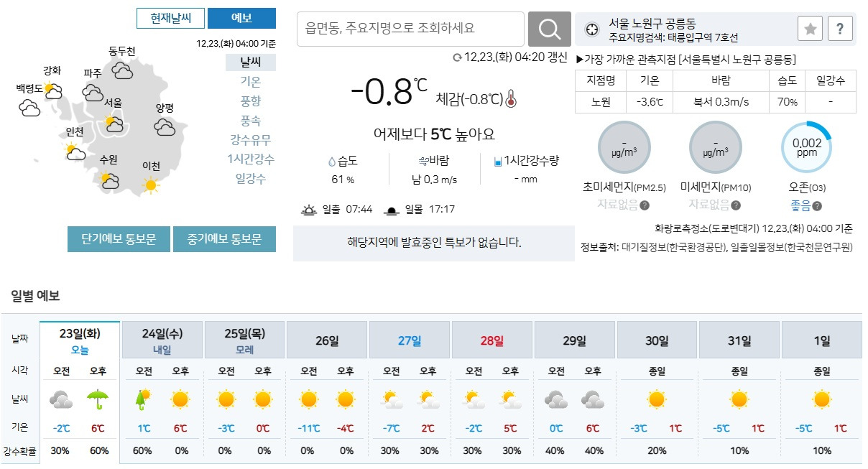Click the 양평 cloud icon on map
Screen dimensions: 868x469
(x=165, y=128)
